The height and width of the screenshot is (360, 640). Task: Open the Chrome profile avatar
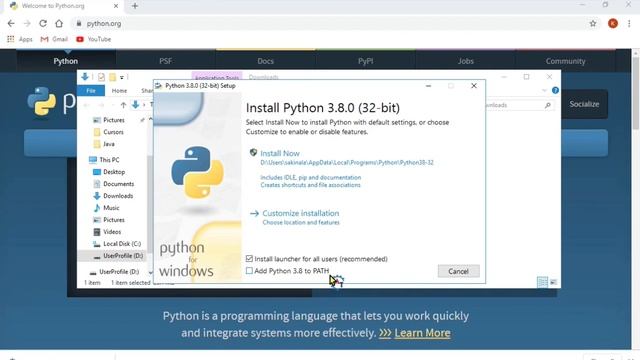tap(613, 24)
